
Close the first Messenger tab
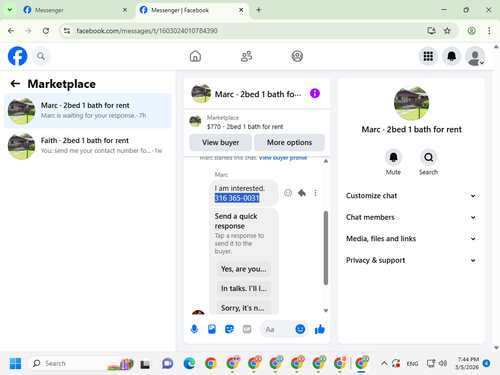coord(125,10)
